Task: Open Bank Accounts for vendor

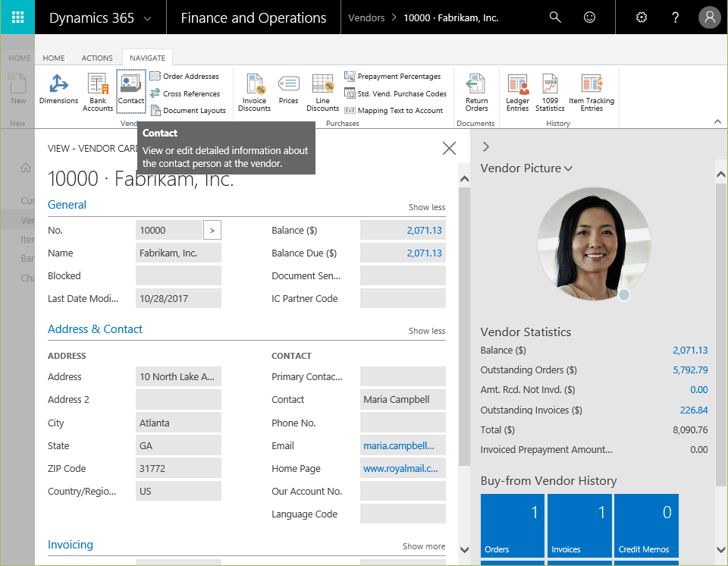Action: pos(98,93)
